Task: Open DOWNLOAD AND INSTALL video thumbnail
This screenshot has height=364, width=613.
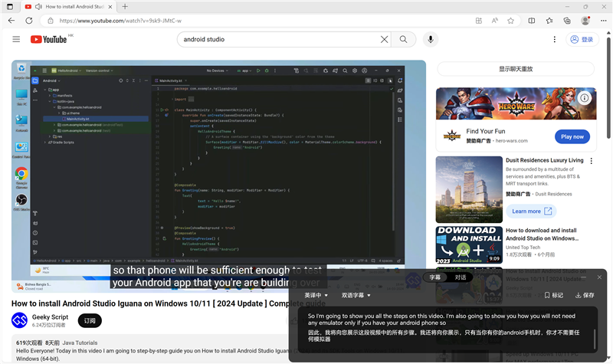Action: point(469,245)
